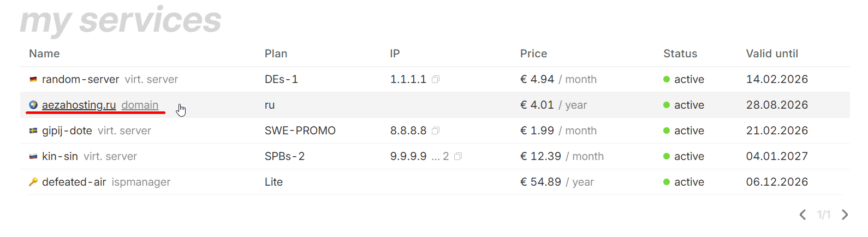Copy the 8.8.8.8 IP address
Image resolution: width=868 pixels, height=237 pixels.
pyautogui.click(x=436, y=131)
